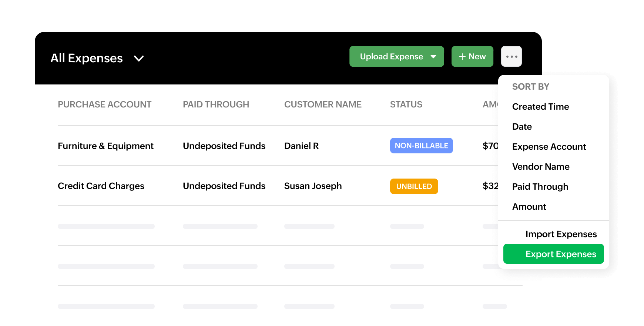
Task: Click the UNBILLED status badge
Action: [x=414, y=186]
